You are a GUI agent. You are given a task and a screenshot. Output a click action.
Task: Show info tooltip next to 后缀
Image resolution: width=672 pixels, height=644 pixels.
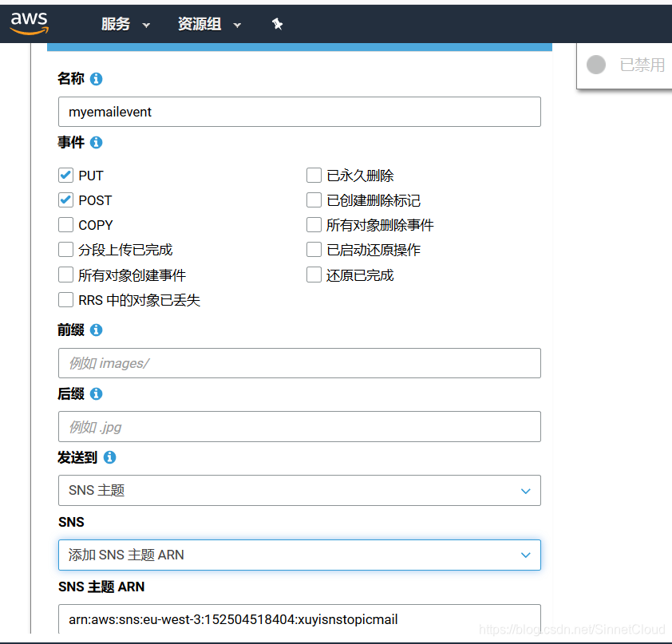pyautogui.click(x=96, y=393)
